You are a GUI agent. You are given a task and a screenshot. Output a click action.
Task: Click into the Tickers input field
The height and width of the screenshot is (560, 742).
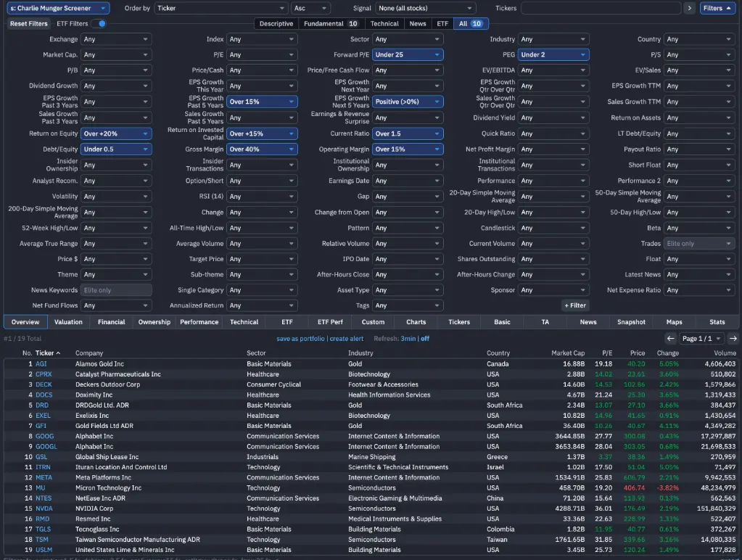click(601, 8)
